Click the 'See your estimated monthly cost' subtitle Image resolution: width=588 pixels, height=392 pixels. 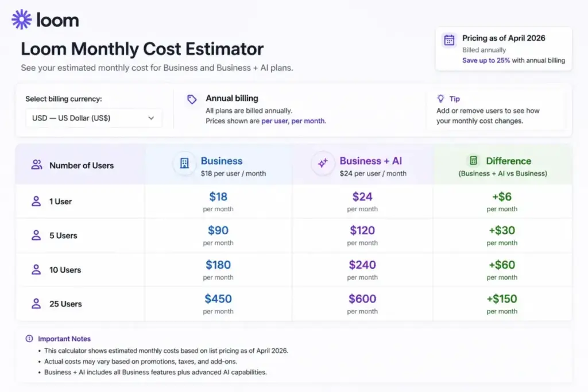click(x=157, y=68)
